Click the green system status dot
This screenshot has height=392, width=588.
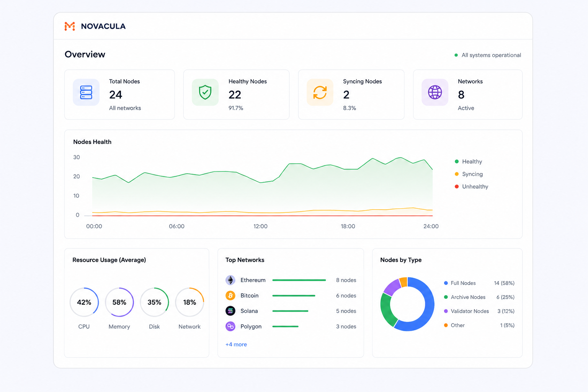pos(456,55)
